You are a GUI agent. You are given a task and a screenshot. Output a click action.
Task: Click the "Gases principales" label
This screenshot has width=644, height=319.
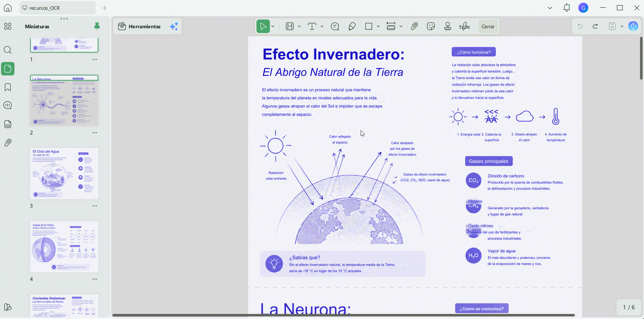click(489, 161)
